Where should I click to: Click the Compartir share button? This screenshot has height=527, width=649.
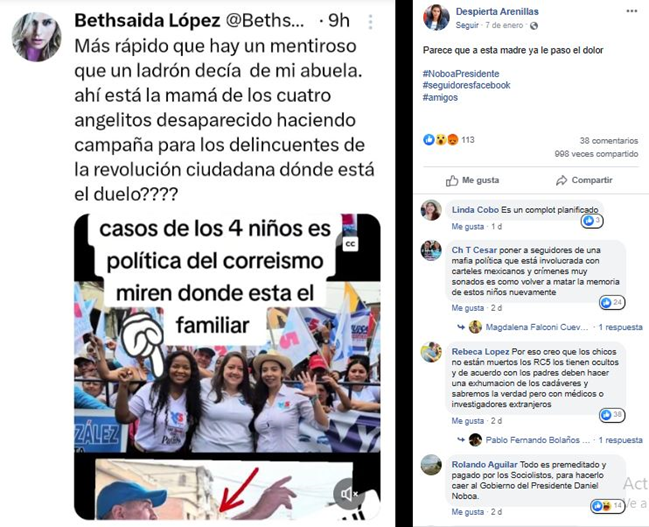[x=584, y=180]
